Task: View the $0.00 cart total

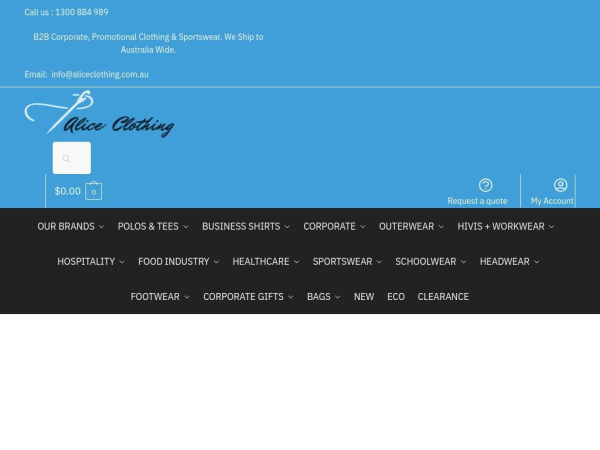Action: 68,191
